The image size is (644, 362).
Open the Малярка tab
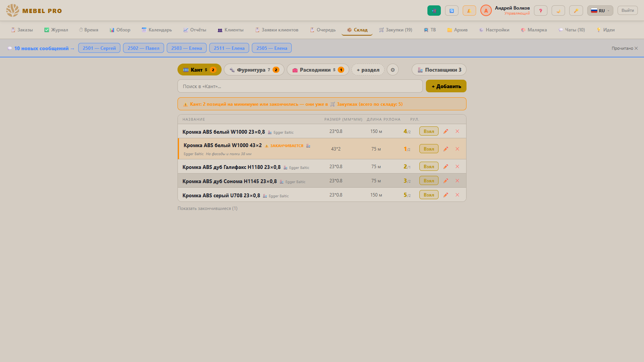[x=534, y=30]
